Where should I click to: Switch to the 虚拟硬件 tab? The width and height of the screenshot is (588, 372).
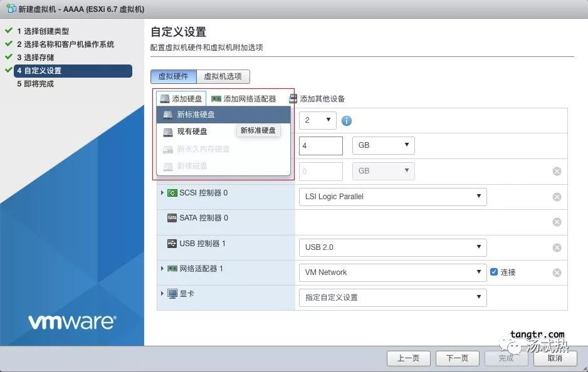coord(173,76)
